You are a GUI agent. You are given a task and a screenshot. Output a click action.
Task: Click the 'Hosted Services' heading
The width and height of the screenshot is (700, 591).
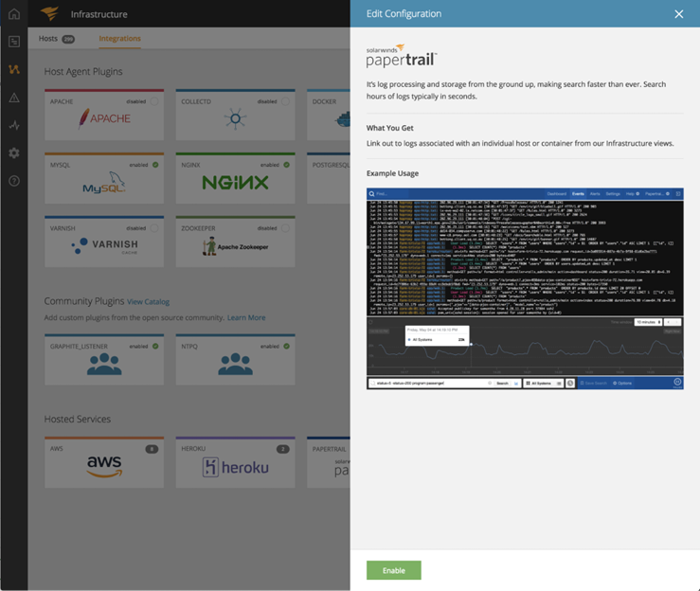pos(78,420)
